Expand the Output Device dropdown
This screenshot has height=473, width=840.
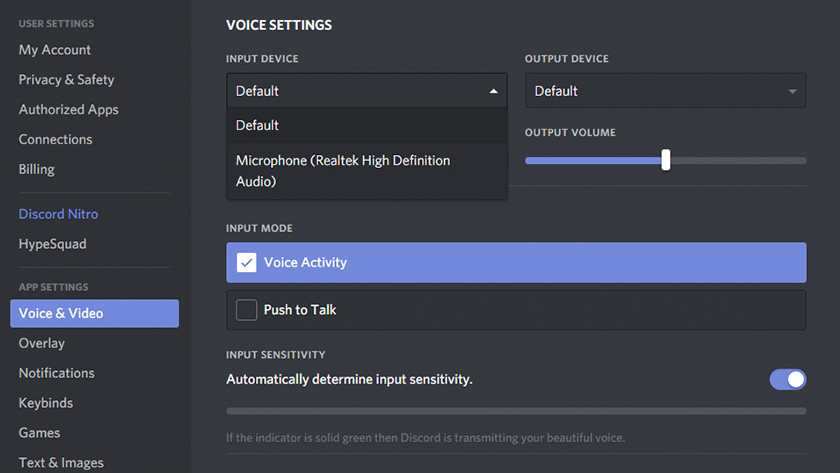[x=665, y=91]
